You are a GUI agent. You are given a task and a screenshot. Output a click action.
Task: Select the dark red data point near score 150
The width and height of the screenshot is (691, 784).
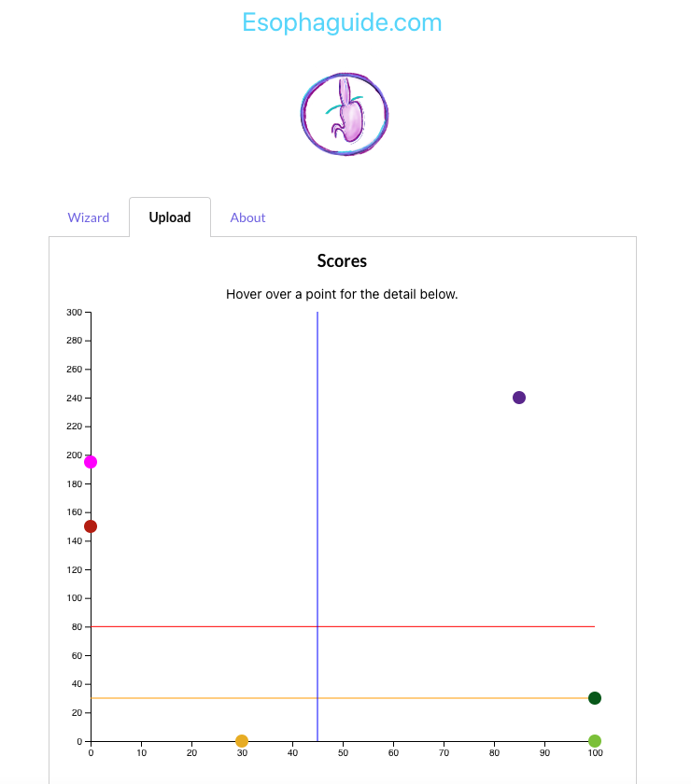point(91,525)
